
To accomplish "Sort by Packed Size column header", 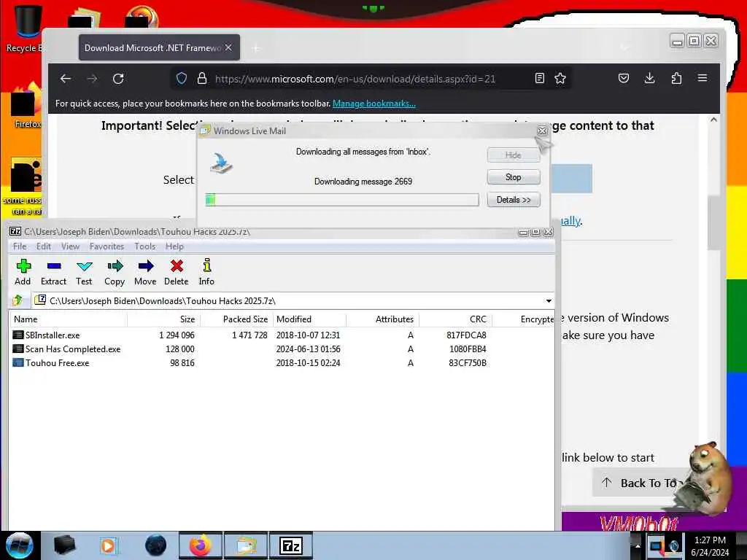I will (x=236, y=319).
